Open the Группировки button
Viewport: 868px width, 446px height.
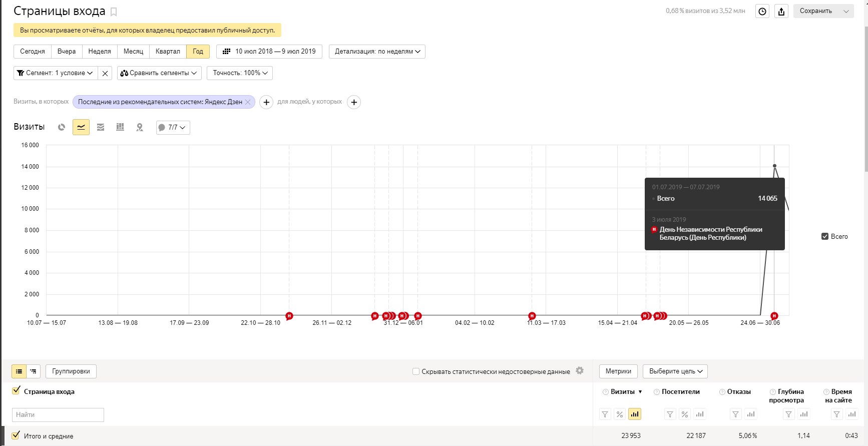coord(71,371)
